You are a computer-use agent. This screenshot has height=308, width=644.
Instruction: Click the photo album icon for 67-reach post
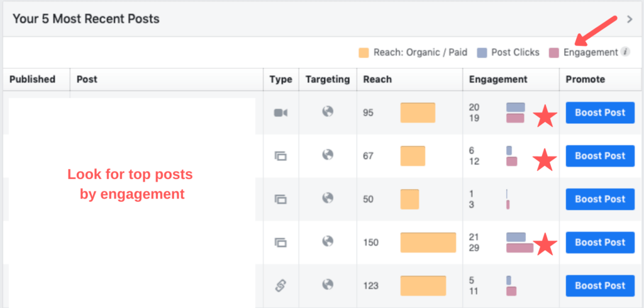tap(280, 156)
